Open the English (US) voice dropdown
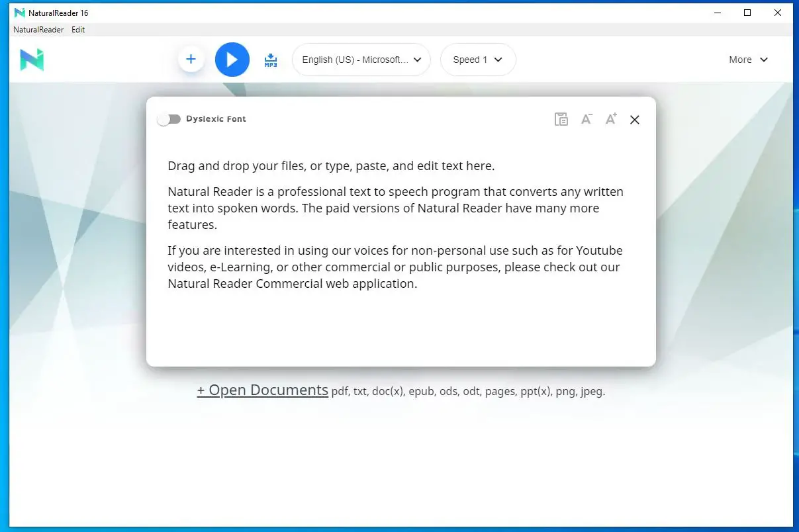The width and height of the screenshot is (799, 532). coord(361,60)
